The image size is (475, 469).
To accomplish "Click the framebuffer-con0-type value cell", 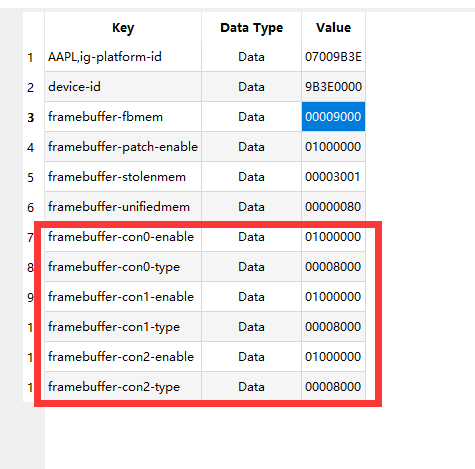I will (333, 267).
